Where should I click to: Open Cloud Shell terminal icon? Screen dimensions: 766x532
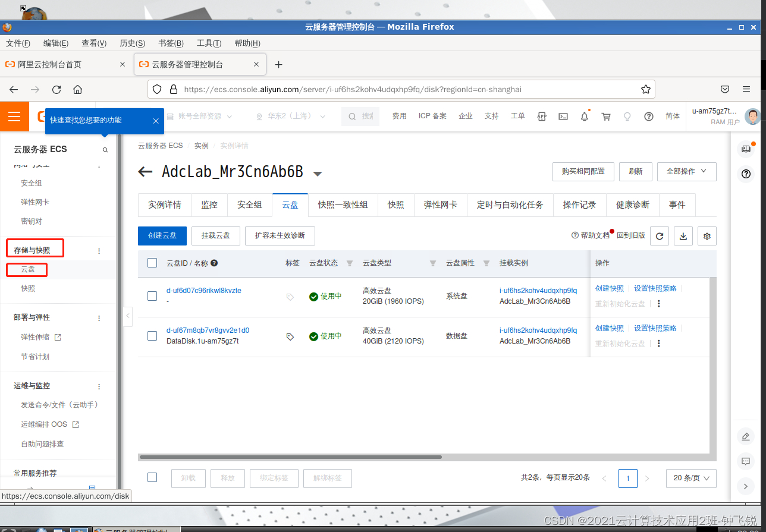click(x=563, y=117)
